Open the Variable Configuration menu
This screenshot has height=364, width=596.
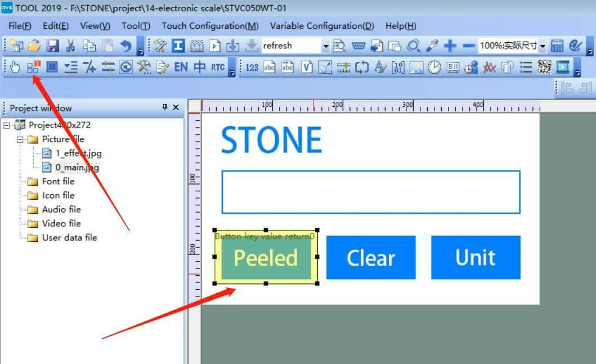point(322,26)
